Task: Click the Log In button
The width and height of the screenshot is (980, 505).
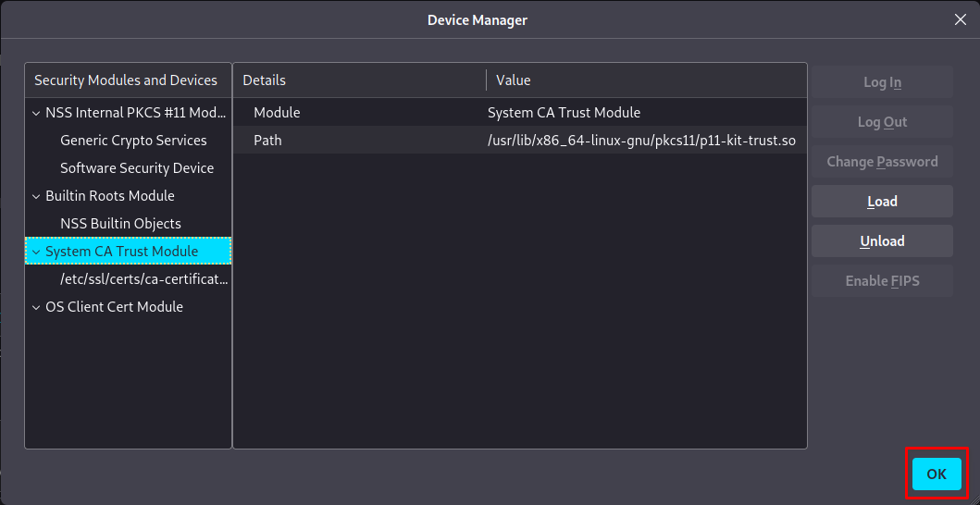Action: pos(882,82)
